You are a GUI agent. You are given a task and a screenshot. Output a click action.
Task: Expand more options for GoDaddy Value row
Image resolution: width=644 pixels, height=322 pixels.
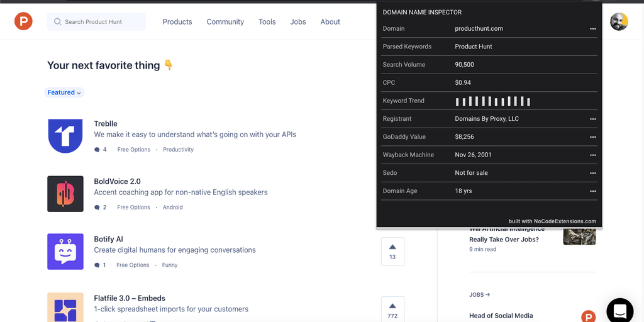592,137
